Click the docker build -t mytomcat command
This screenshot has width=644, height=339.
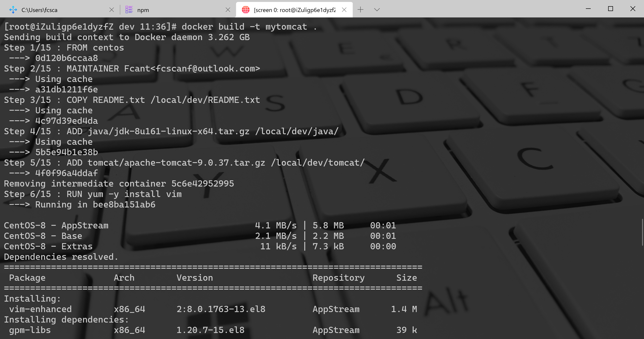click(249, 27)
